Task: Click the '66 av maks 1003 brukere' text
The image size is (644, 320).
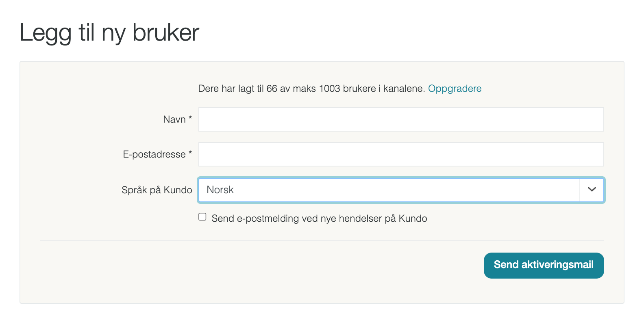Action: point(321,89)
